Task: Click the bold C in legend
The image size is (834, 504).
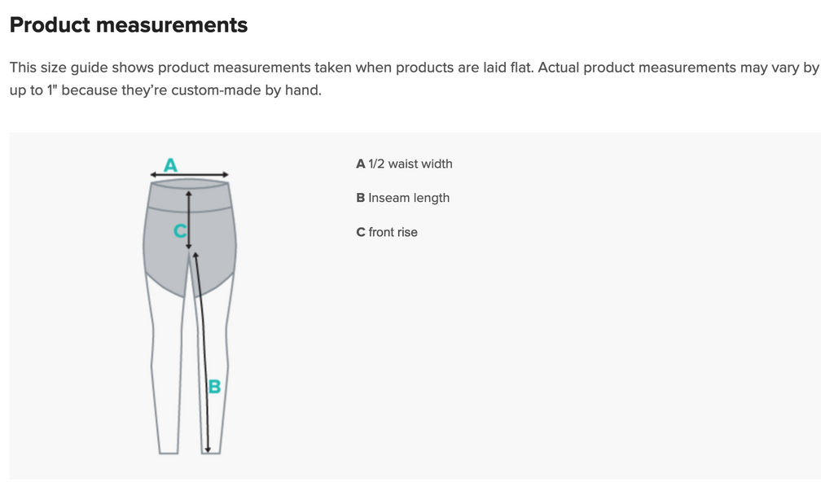Action: [361, 232]
